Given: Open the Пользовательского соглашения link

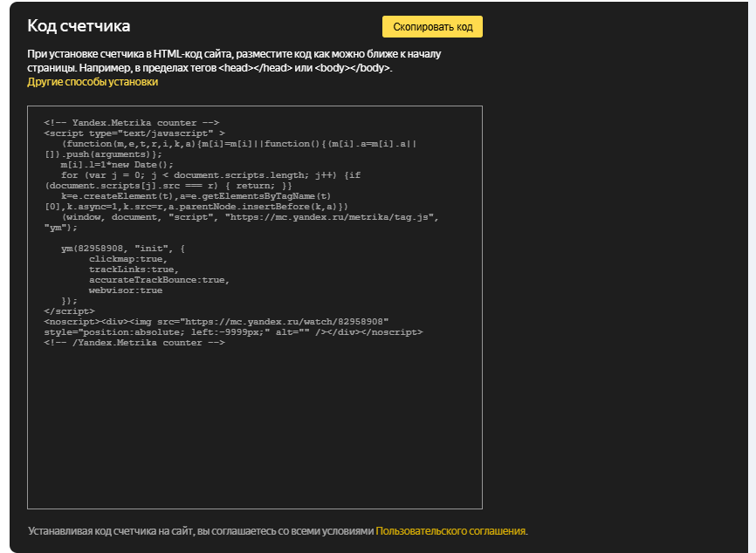Looking at the screenshot, I should [450, 531].
